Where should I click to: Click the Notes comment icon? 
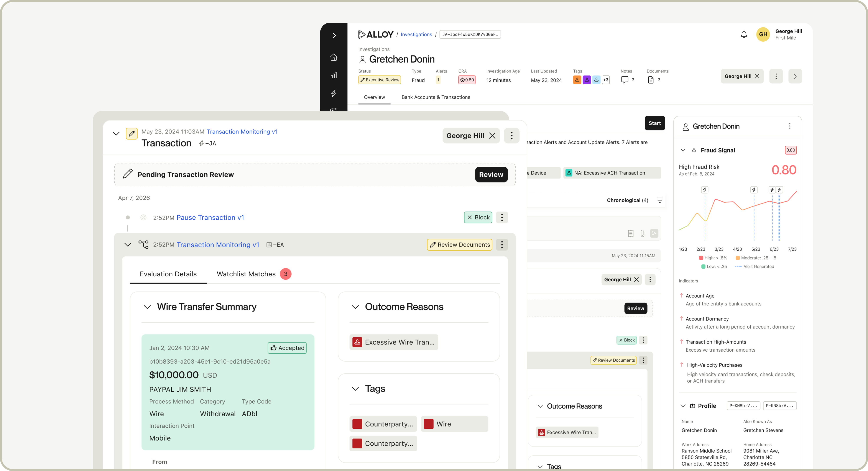[624, 80]
